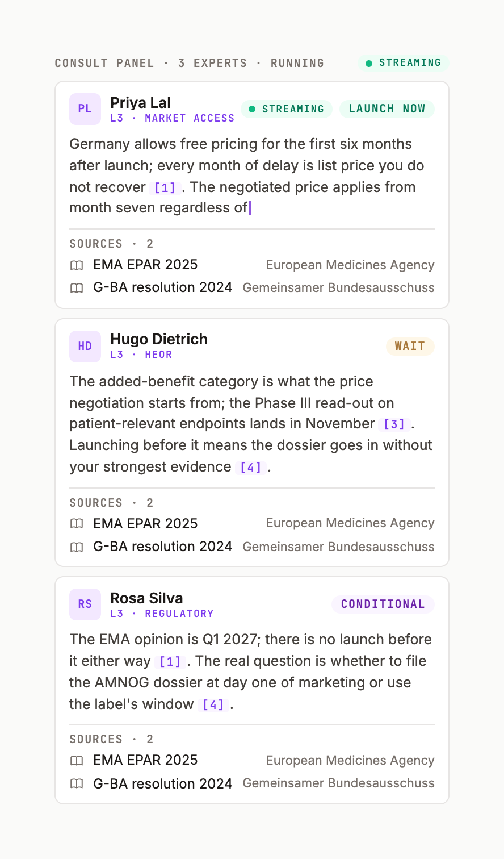Click book icon beside G-BA resolution 2024 in Rosa's card

coord(77,784)
